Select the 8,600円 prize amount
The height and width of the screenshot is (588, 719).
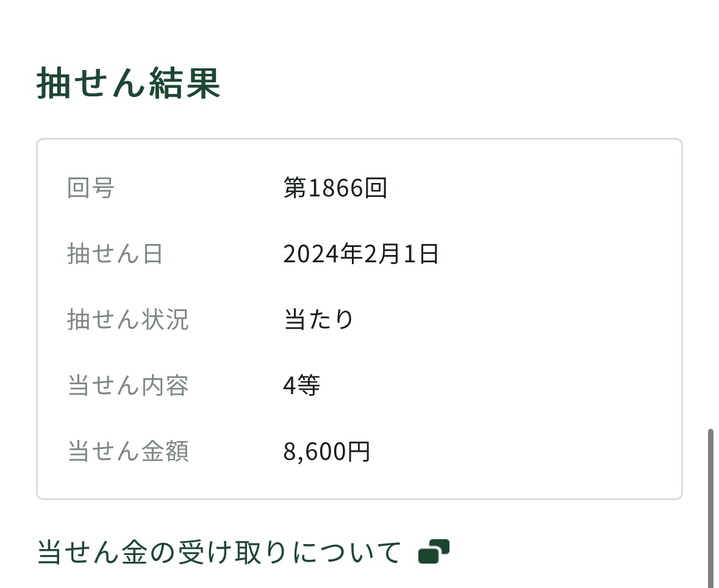tap(327, 451)
